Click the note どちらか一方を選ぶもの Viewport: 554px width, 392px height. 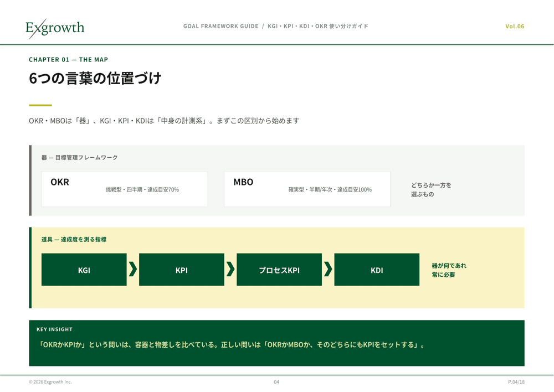coord(431,190)
